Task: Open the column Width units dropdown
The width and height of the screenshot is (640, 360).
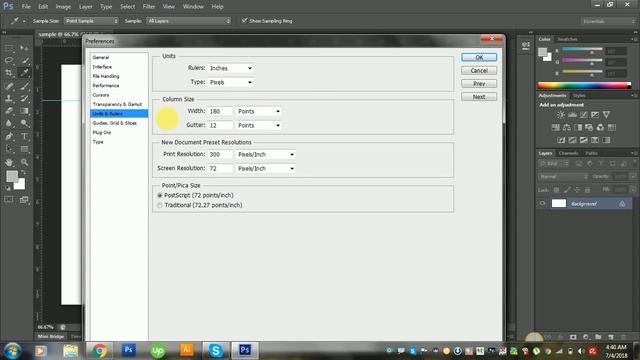Action: coord(259,111)
